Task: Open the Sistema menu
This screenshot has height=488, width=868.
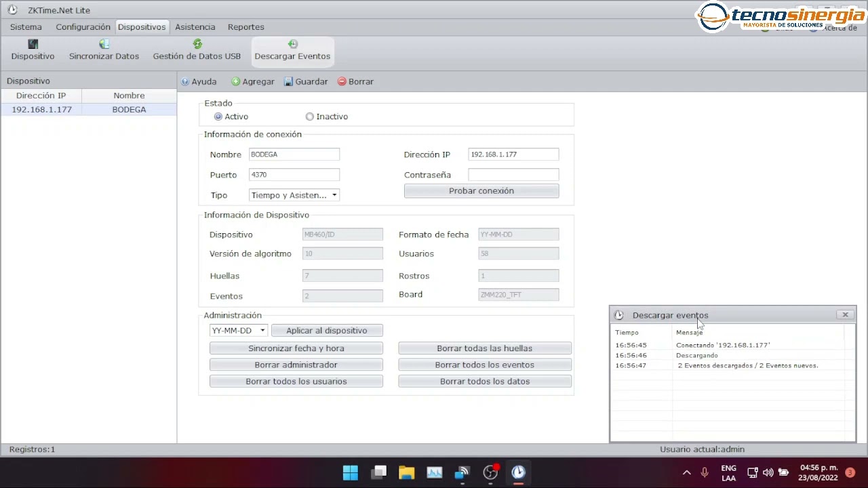Action: tap(26, 27)
